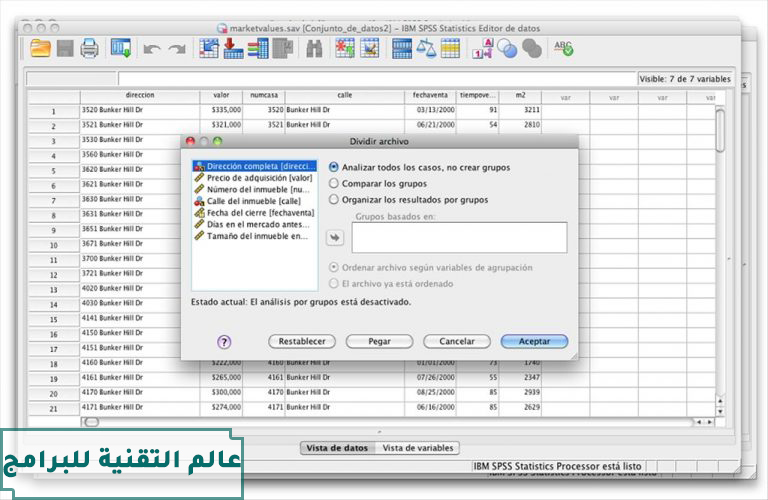The width and height of the screenshot is (768, 500).
Task: Open Select cases toolbar icon
Action: pos(450,48)
